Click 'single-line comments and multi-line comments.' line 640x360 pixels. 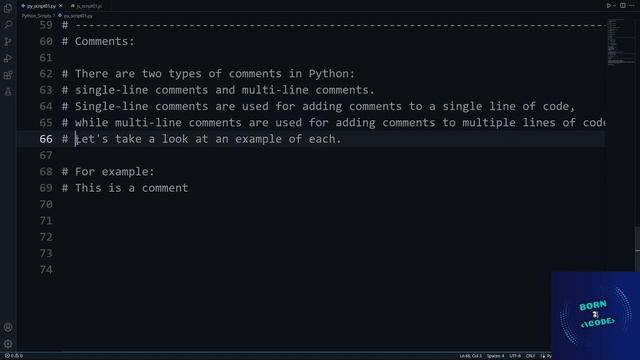(x=218, y=90)
